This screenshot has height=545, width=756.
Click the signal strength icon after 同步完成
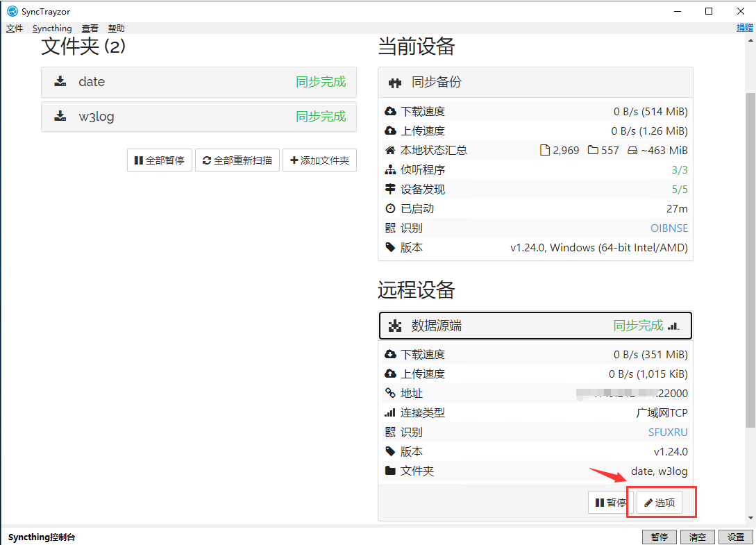[673, 326]
